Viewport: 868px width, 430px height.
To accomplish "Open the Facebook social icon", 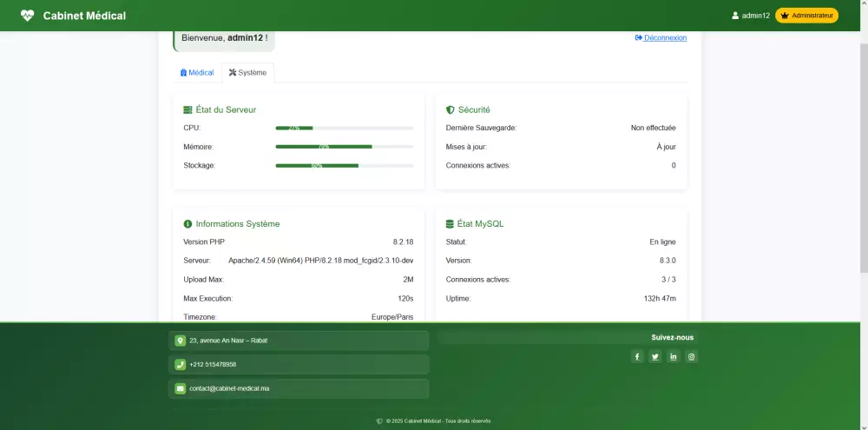I will [637, 356].
